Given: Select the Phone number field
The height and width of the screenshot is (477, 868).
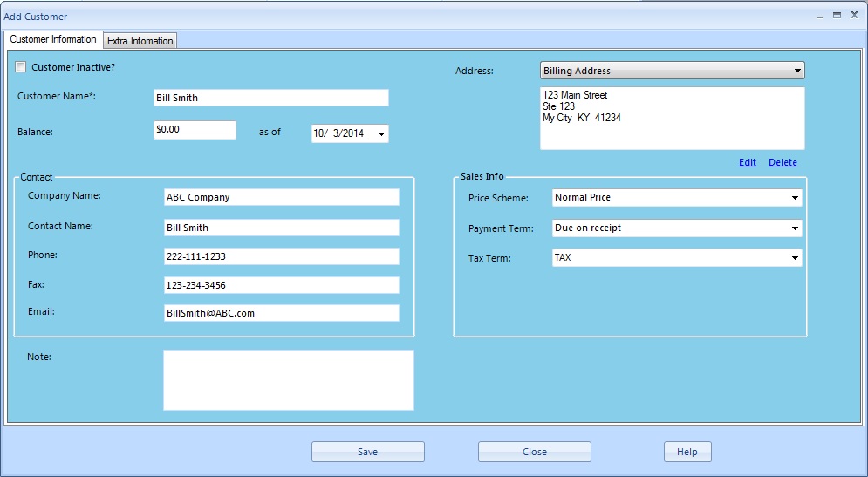Looking at the screenshot, I should tap(281, 256).
